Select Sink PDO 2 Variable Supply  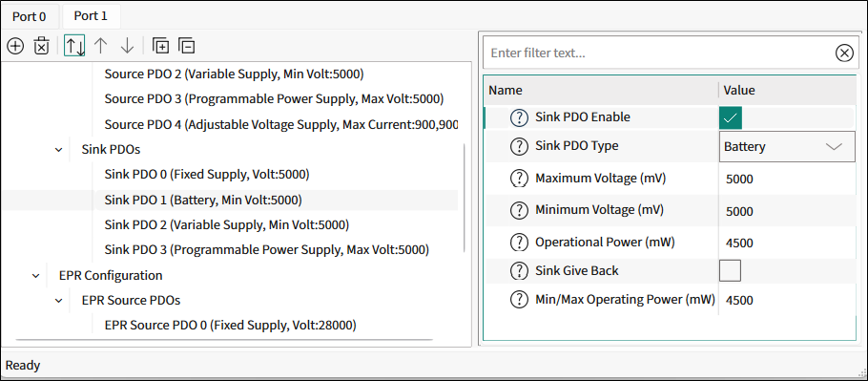[x=226, y=224]
